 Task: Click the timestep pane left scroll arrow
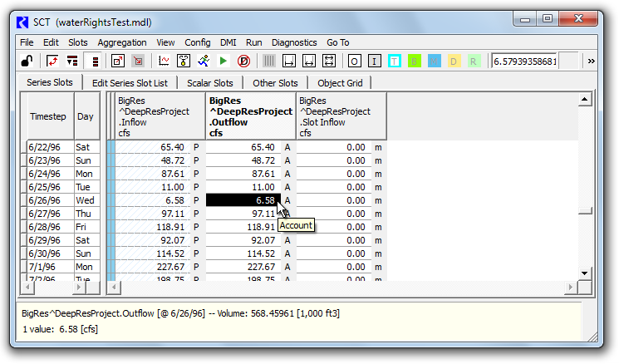pos(27,288)
